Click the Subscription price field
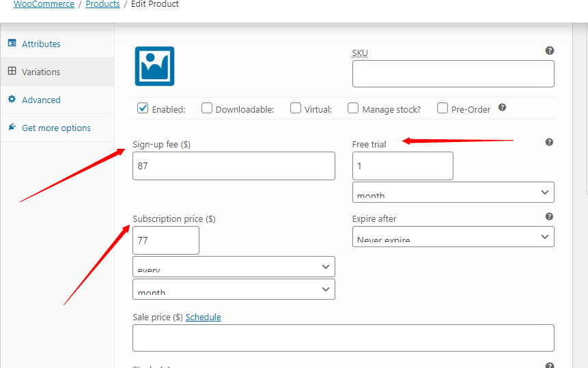Screen dimensions: 588x368 click(x=166, y=240)
